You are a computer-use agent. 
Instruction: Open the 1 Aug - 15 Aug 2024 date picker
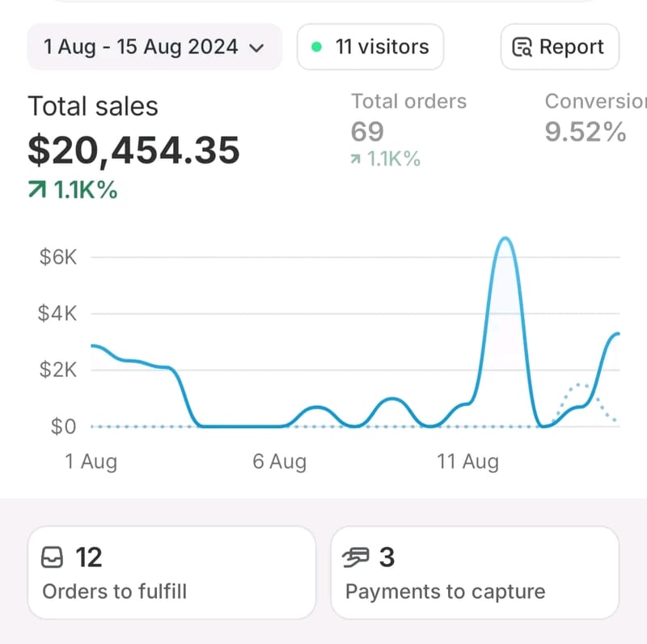(x=142, y=47)
